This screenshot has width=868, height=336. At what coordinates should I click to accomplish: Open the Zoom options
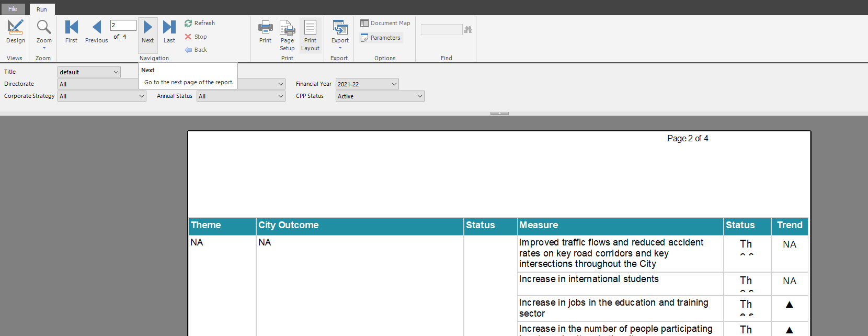(44, 33)
